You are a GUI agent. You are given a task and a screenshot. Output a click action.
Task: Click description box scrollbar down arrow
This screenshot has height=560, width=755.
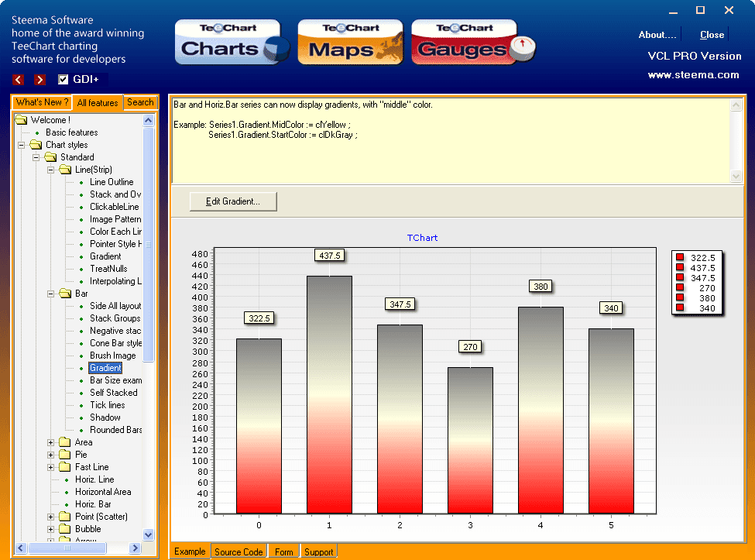[x=736, y=176]
